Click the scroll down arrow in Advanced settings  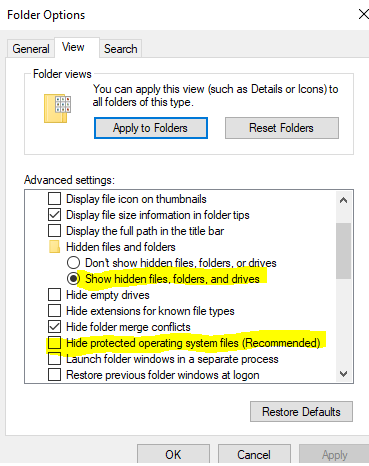click(343, 374)
